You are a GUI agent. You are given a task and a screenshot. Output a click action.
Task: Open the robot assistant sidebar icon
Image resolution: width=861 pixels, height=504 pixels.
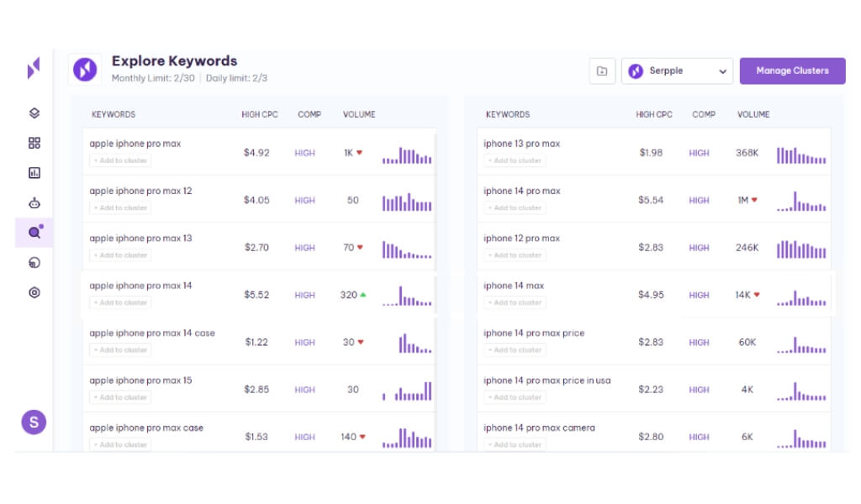pos(34,203)
